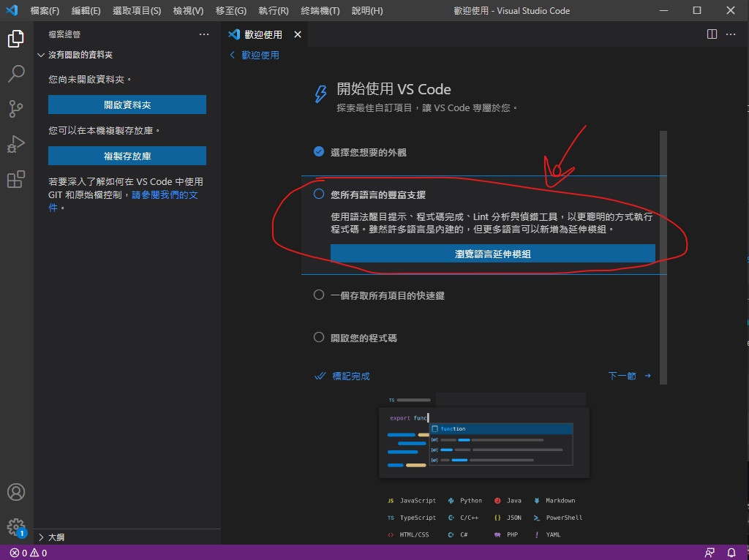Screen dimensions: 749x560
Task: Open the 終端機(T) menu
Action: pyautogui.click(x=320, y=10)
